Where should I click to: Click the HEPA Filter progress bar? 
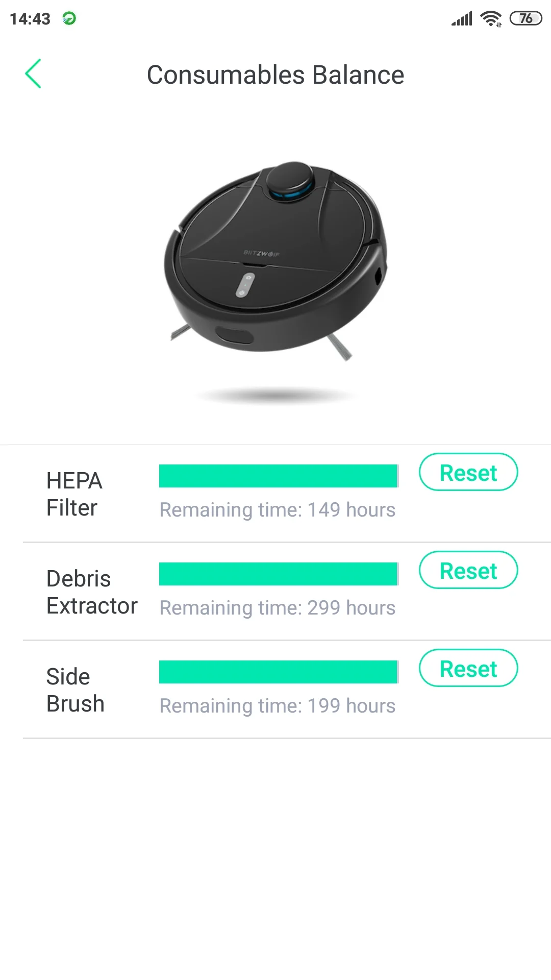279,476
